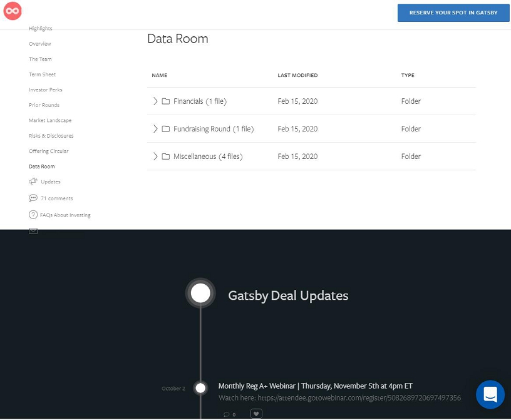511x420 pixels.
Task: Click the FAQs question mark icon
Action: click(33, 215)
